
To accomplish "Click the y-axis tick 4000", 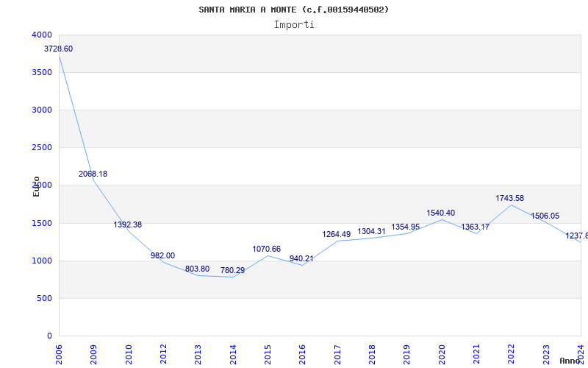I will click(x=43, y=35).
